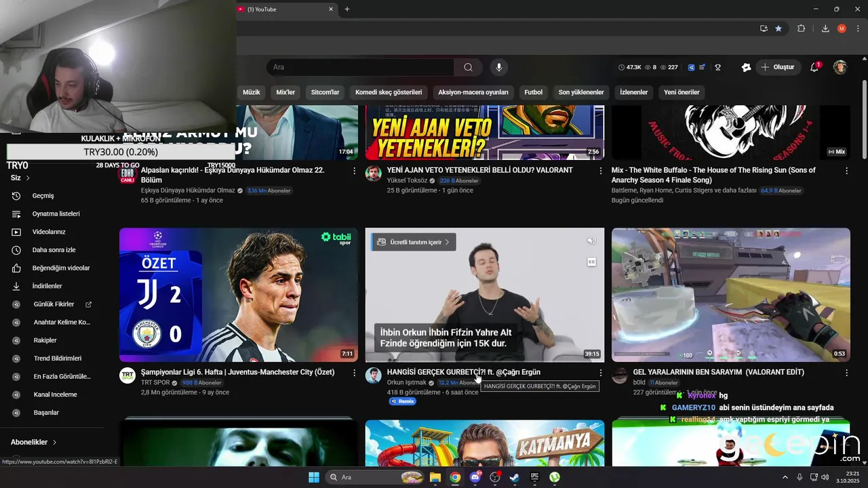Open options menu for Yeni Ajan Veto video
This screenshot has height=488, width=868.
600,171
